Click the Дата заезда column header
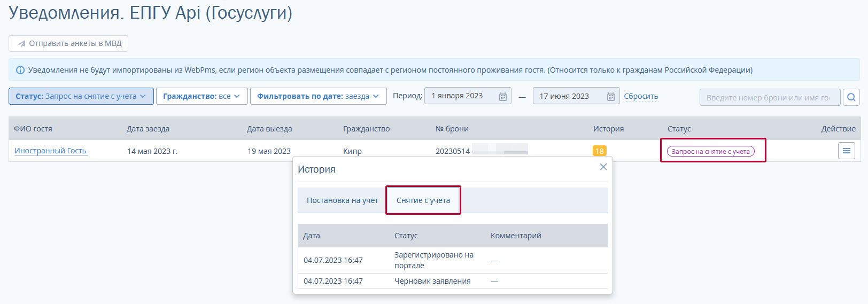This screenshot has height=304, width=868. (x=148, y=129)
